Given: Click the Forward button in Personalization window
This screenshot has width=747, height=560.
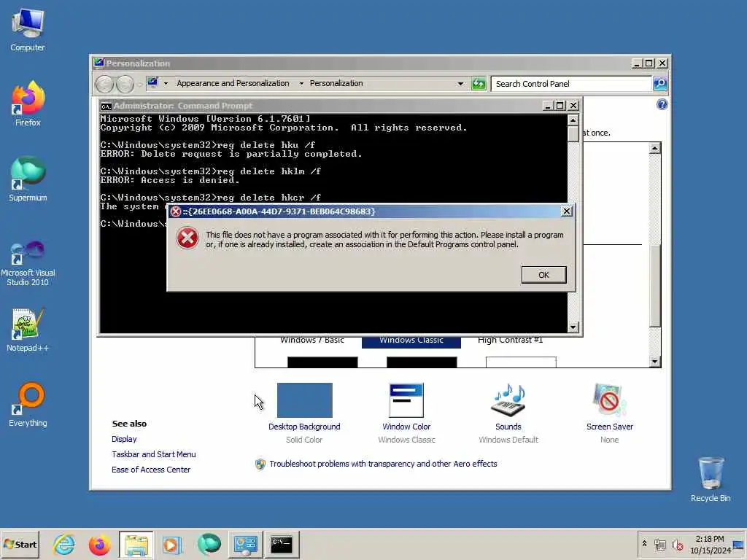Looking at the screenshot, I should pos(125,84).
